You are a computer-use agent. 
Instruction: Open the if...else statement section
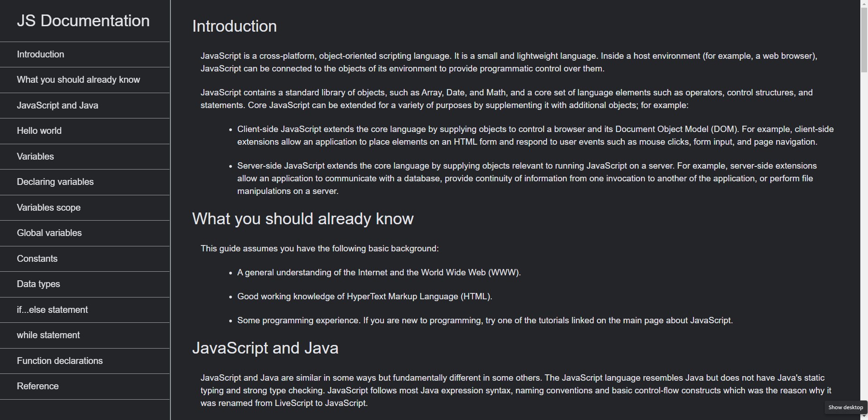pyautogui.click(x=52, y=310)
